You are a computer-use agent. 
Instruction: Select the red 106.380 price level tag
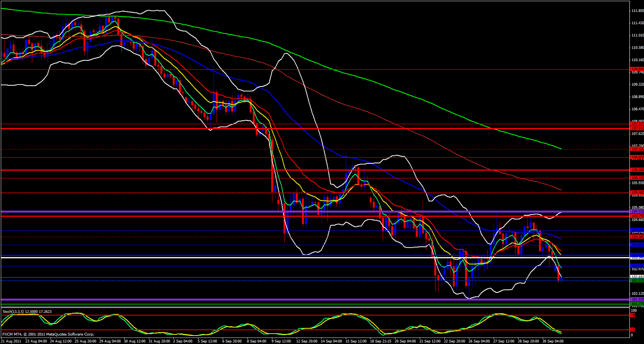637,170
